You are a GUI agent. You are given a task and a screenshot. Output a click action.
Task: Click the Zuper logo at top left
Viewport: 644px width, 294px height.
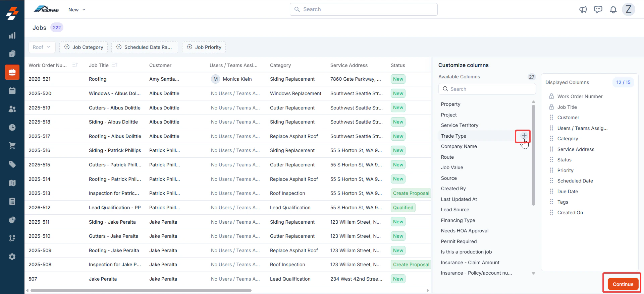(x=12, y=13)
